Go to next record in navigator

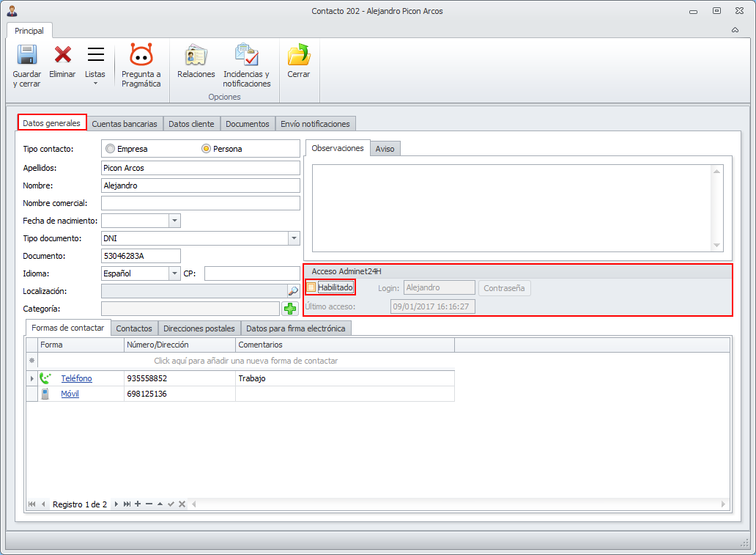pos(116,504)
